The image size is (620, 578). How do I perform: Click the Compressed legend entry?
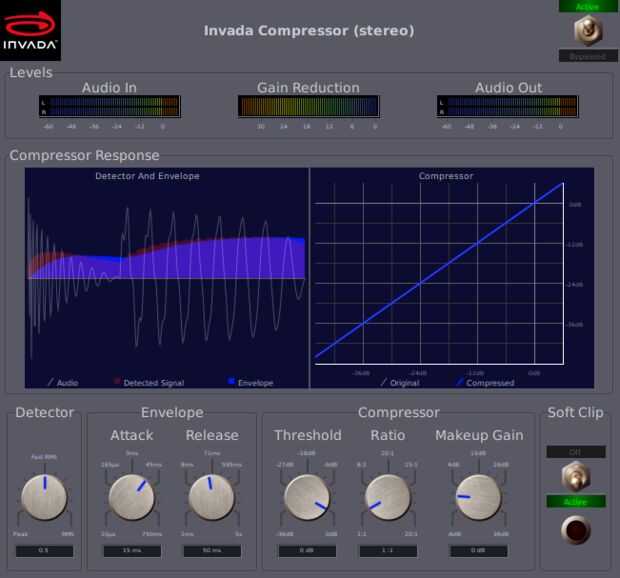pos(485,382)
